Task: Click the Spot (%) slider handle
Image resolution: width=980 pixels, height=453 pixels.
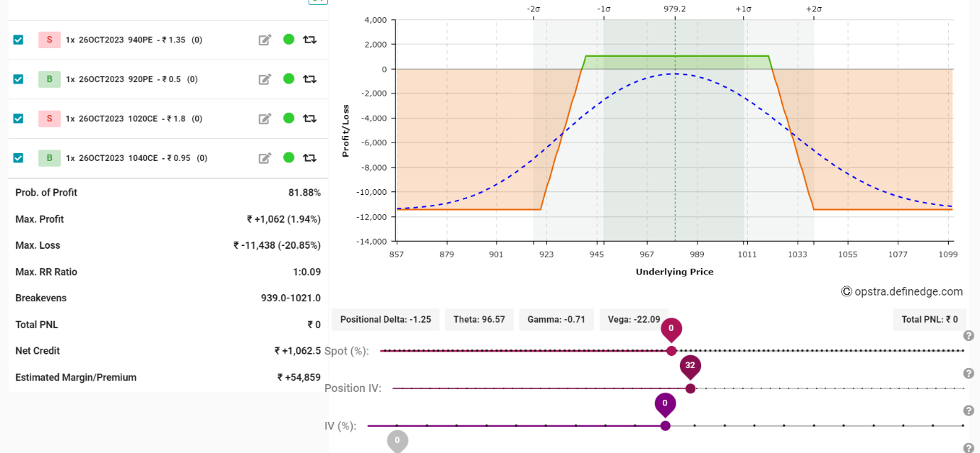Action: (671, 351)
